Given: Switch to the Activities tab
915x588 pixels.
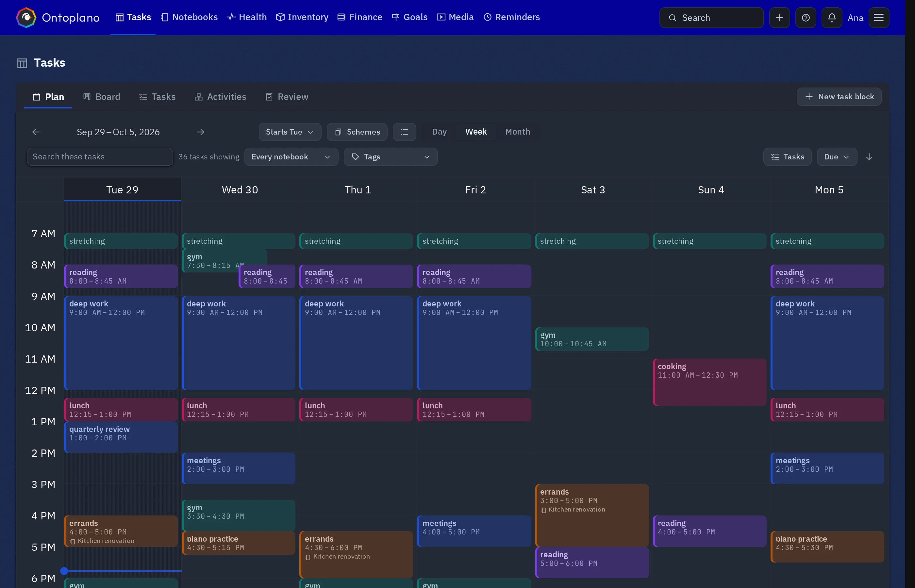Looking at the screenshot, I should [x=220, y=97].
